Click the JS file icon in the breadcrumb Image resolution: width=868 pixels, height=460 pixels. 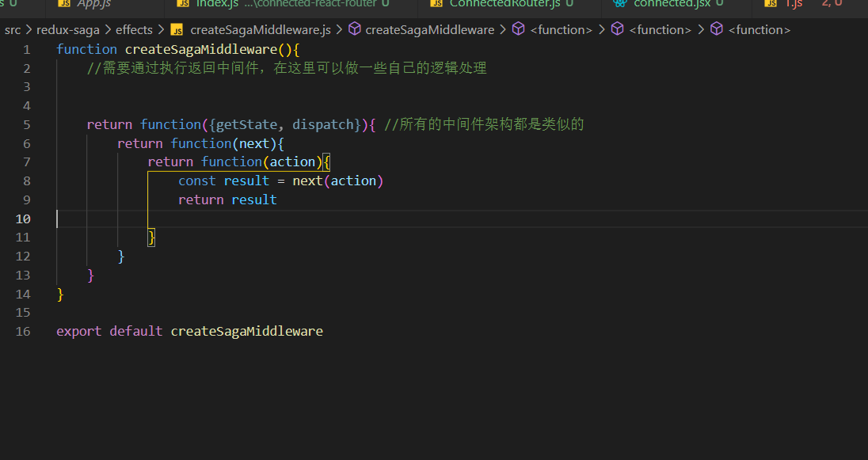177,29
